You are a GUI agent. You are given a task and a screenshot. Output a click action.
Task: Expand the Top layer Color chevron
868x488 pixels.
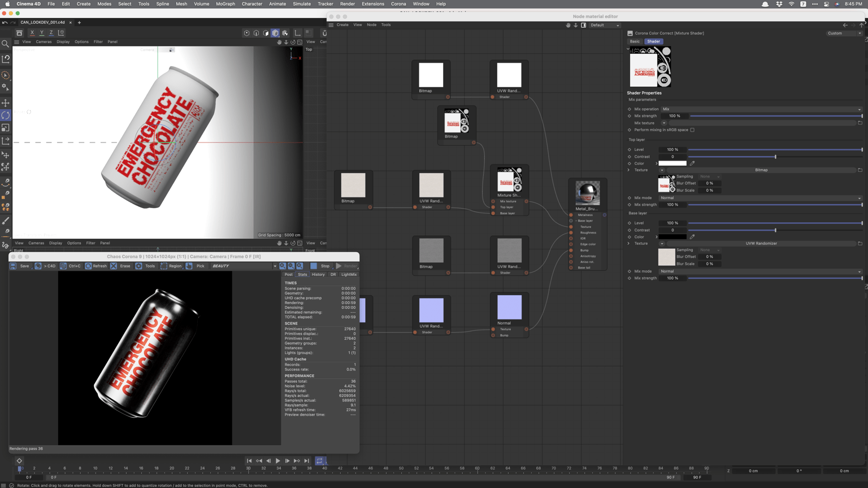click(x=656, y=163)
